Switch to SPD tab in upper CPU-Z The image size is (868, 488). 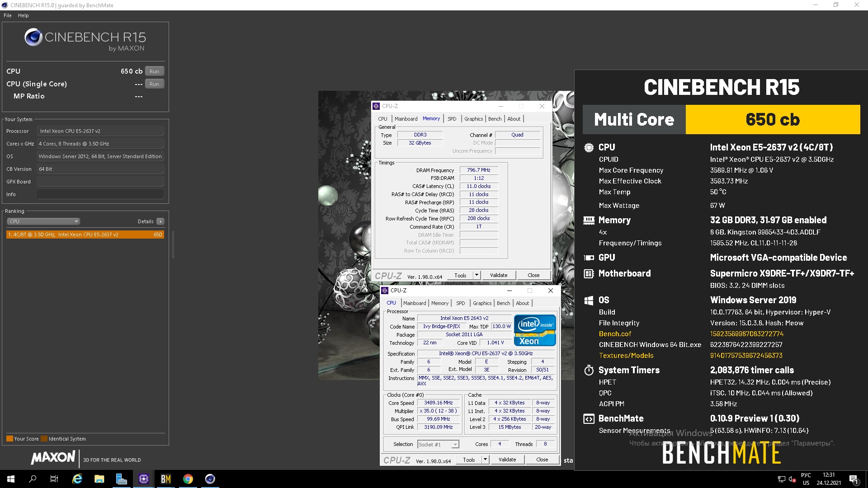(x=452, y=119)
